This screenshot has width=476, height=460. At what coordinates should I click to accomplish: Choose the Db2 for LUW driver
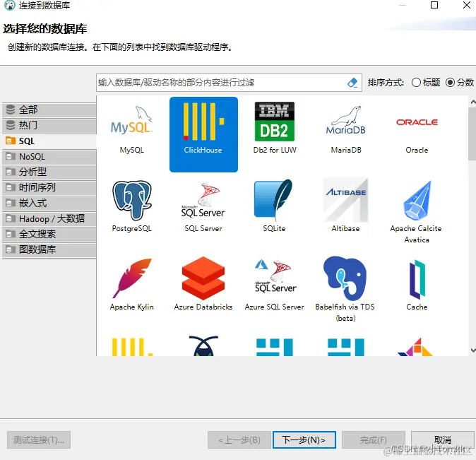point(275,129)
